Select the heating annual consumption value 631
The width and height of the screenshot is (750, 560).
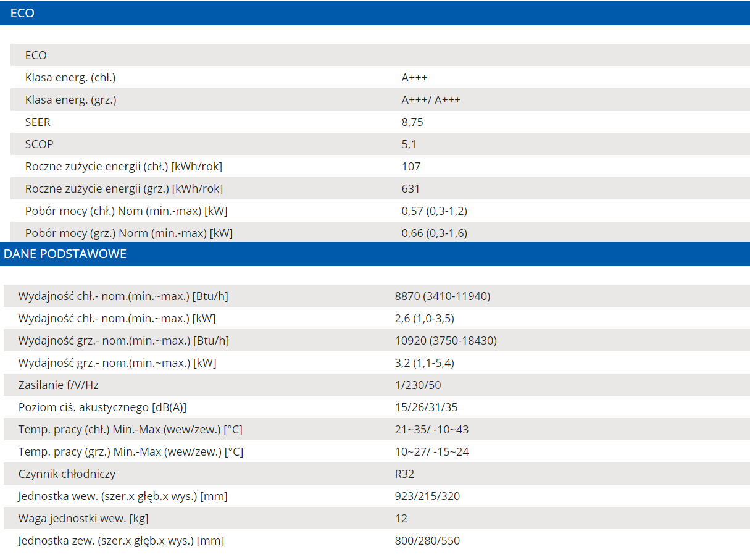[410, 189]
